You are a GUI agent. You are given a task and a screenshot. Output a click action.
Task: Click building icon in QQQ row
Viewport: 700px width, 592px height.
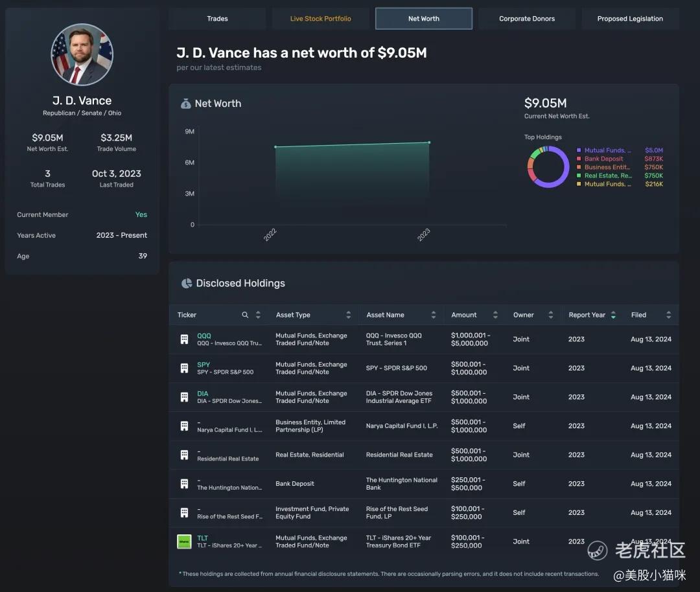tap(184, 339)
